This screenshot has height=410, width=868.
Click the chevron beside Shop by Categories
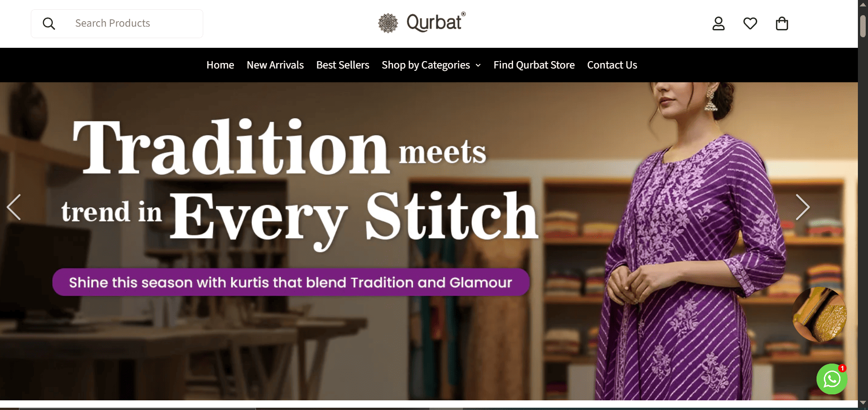coord(478,66)
